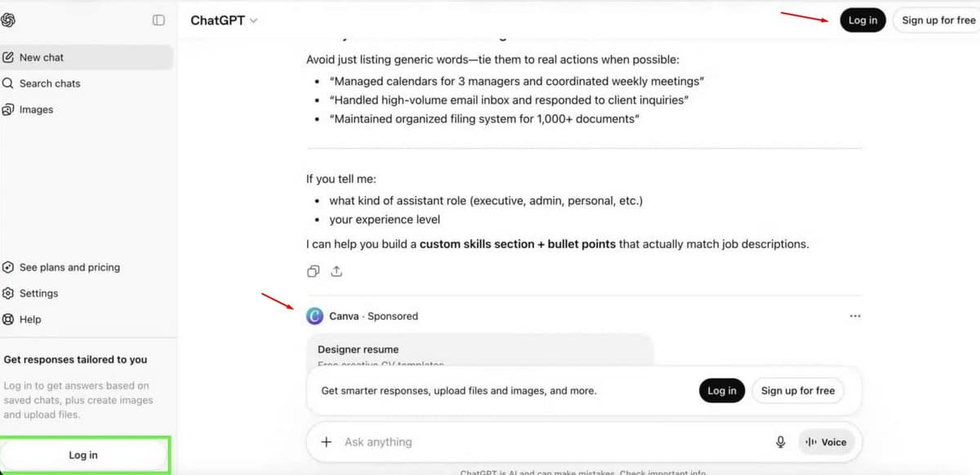
Task: Open the attachment plus icon in the chat box
Action: 326,442
